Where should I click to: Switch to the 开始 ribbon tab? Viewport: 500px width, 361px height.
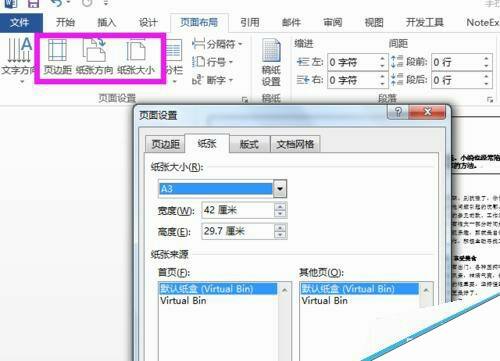[x=65, y=23]
